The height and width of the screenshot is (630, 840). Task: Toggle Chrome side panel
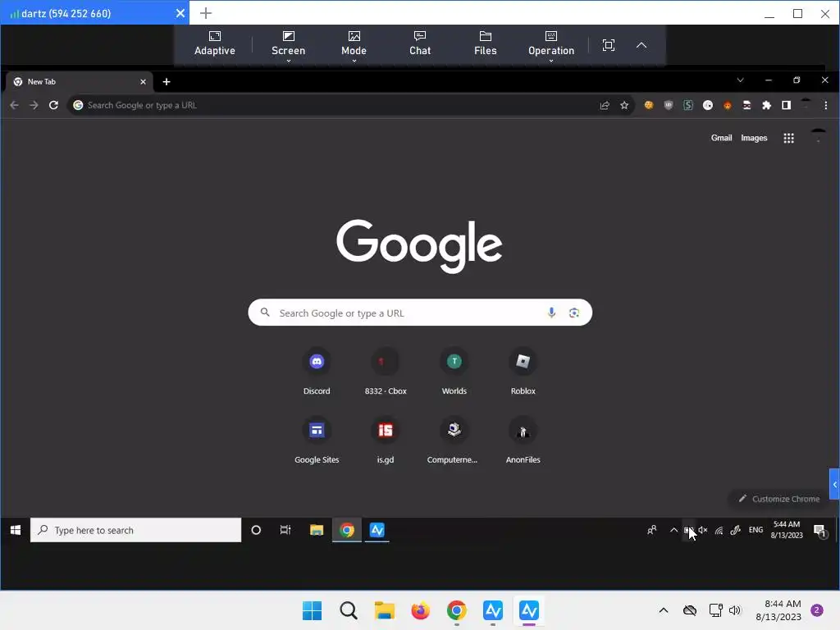point(786,105)
